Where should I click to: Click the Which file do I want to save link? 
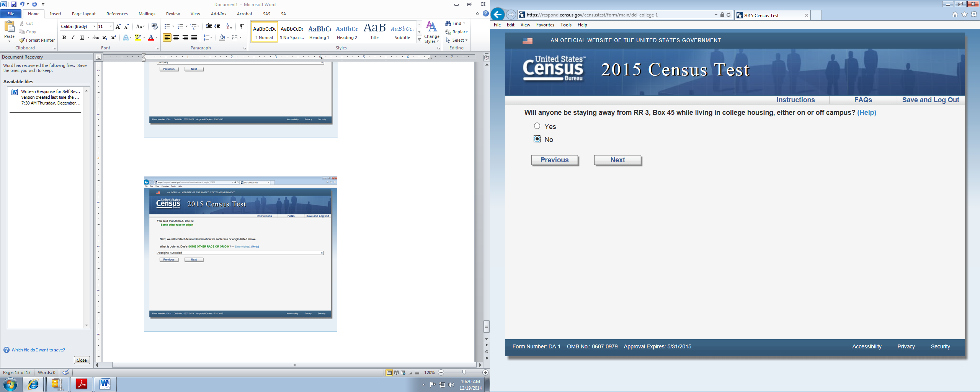pyautogui.click(x=38, y=350)
